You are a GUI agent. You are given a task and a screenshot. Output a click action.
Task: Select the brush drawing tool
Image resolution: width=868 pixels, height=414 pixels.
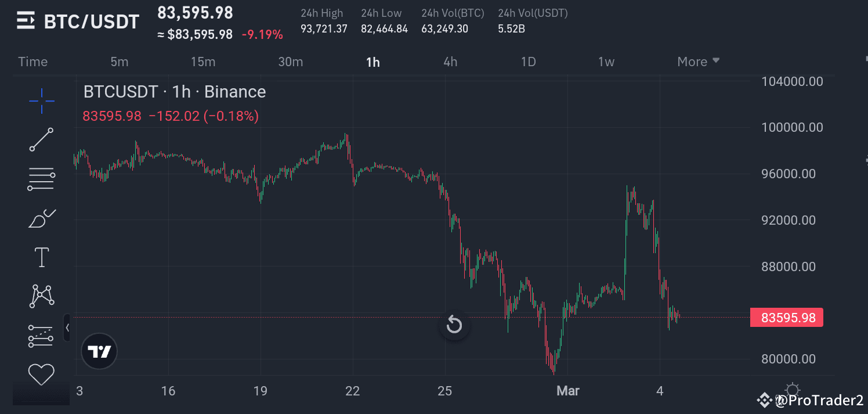coord(42,218)
